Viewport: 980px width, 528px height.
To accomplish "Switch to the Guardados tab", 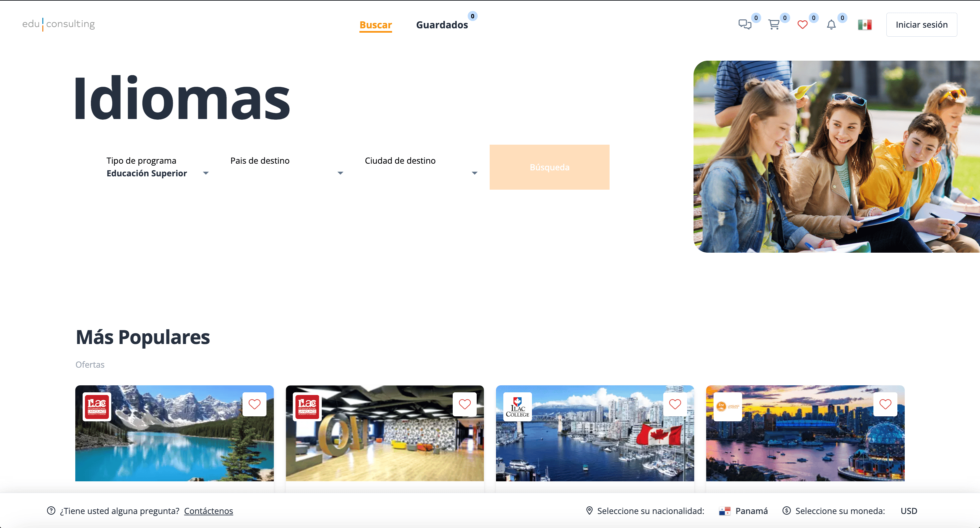I will [x=442, y=24].
